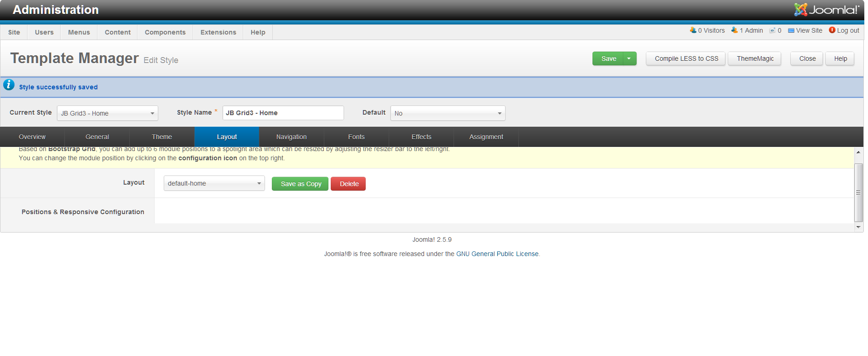Click the Admin users status icon
Image resolution: width=868 pixels, height=356 pixels.
click(734, 30)
